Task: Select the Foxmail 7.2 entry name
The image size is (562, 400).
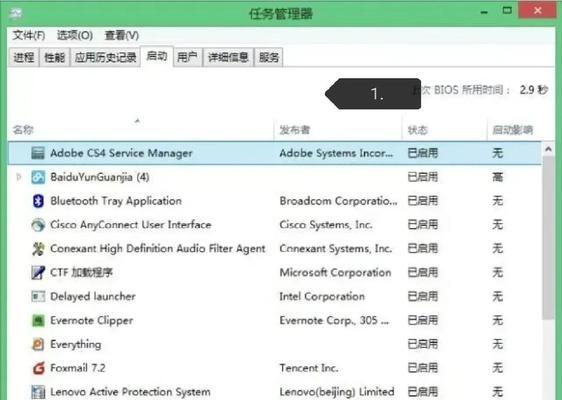Action: coord(78,368)
